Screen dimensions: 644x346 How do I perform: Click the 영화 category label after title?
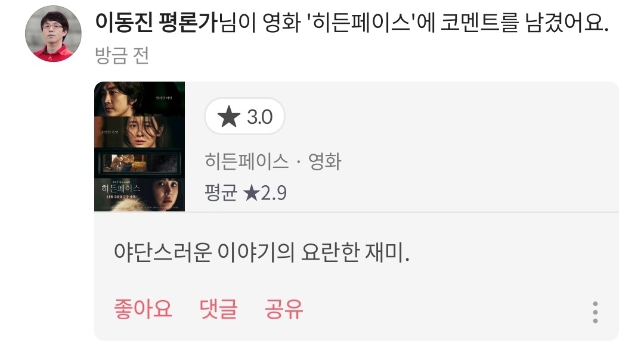pyautogui.click(x=325, y=161)
